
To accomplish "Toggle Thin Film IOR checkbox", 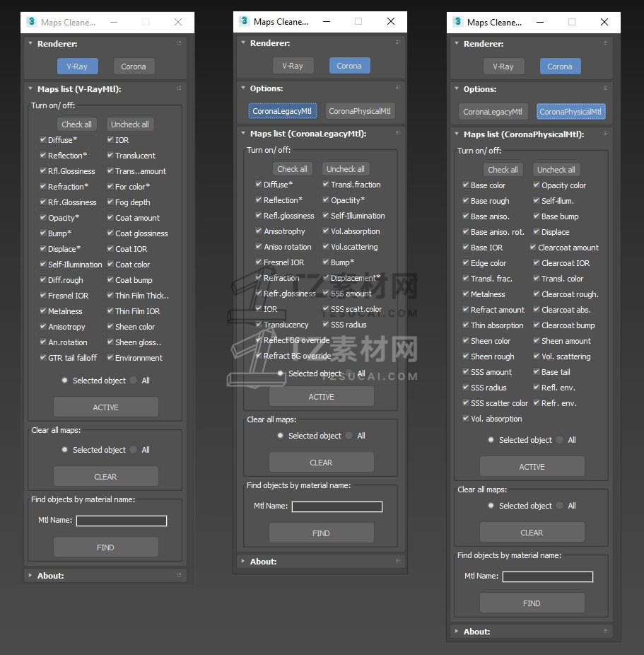I will [110, 311].
